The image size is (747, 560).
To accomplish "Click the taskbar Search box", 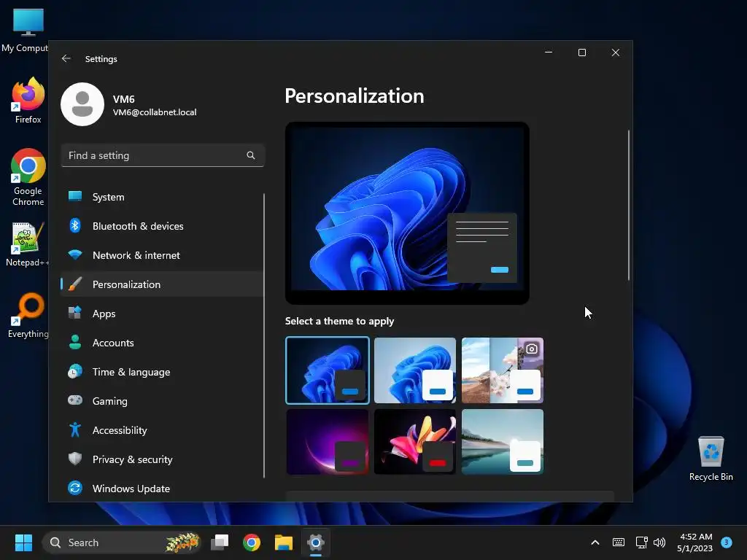I will (122, 542).
